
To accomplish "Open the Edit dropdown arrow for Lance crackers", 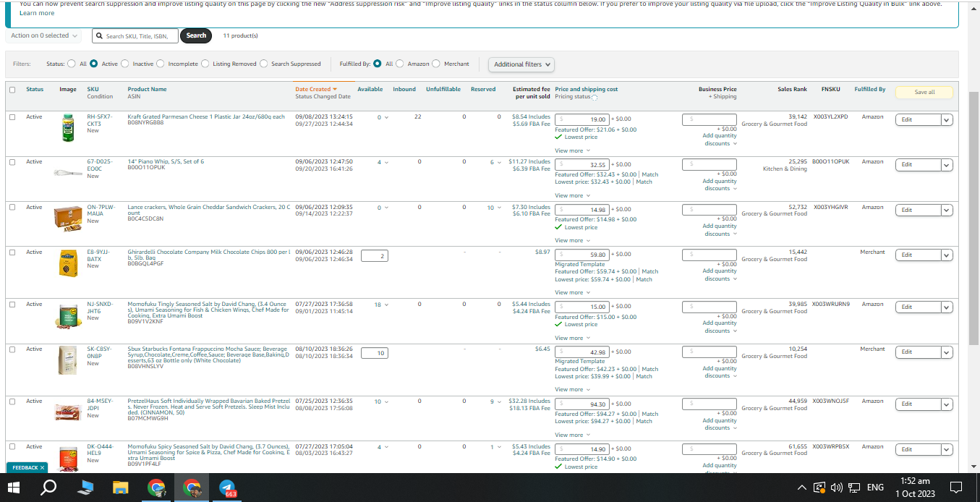I will pos(947,210).
